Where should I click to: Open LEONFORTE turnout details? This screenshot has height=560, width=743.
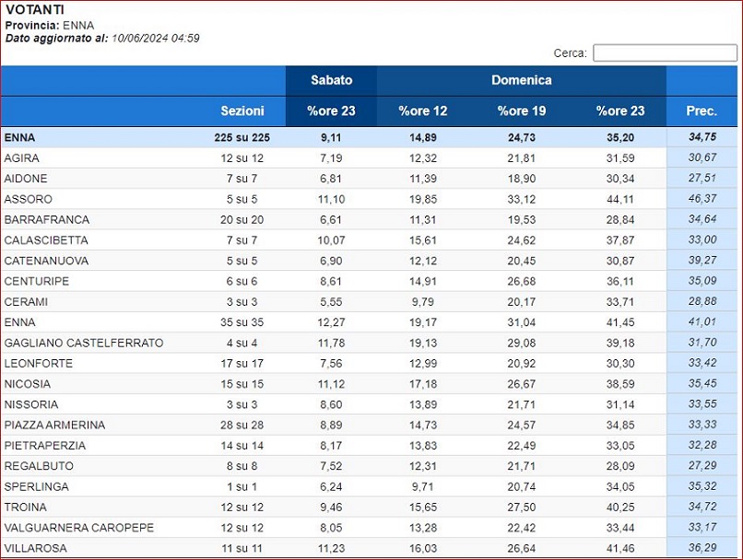pos(39,364)
